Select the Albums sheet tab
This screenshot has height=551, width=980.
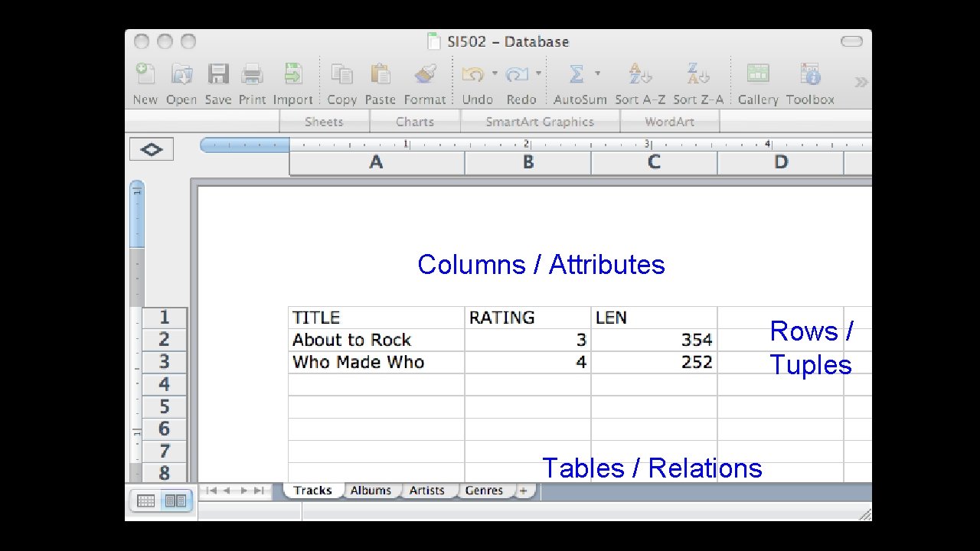371,491
